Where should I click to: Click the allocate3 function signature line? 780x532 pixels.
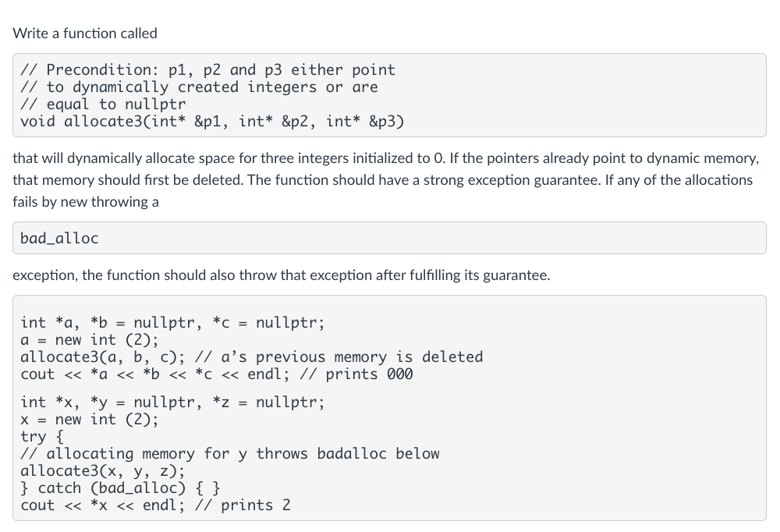click(x=212, y=122)
